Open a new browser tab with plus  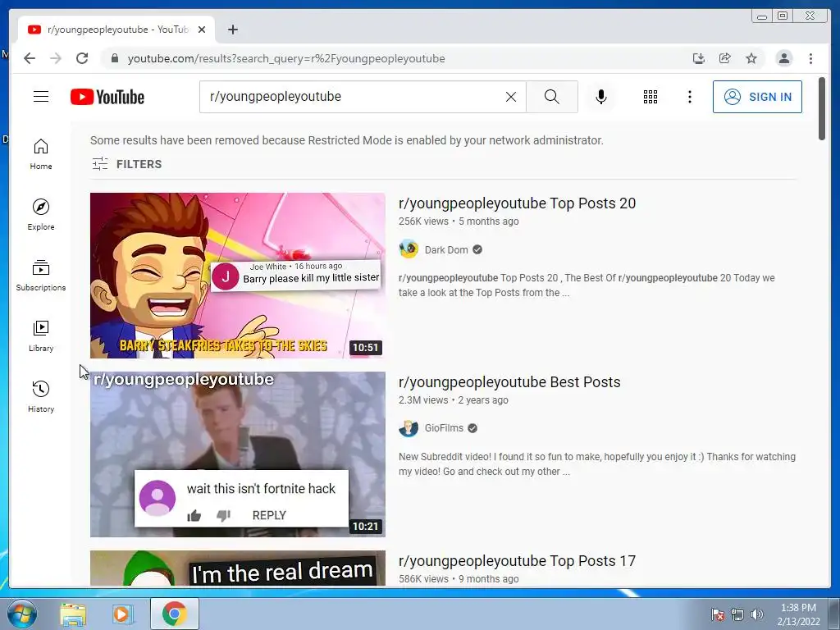(232, 30)
